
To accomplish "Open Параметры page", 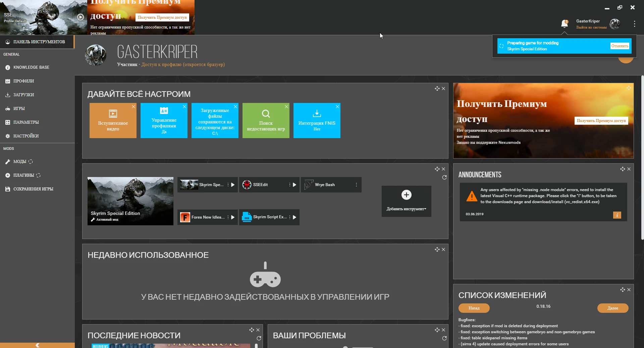I will point(37,122).
